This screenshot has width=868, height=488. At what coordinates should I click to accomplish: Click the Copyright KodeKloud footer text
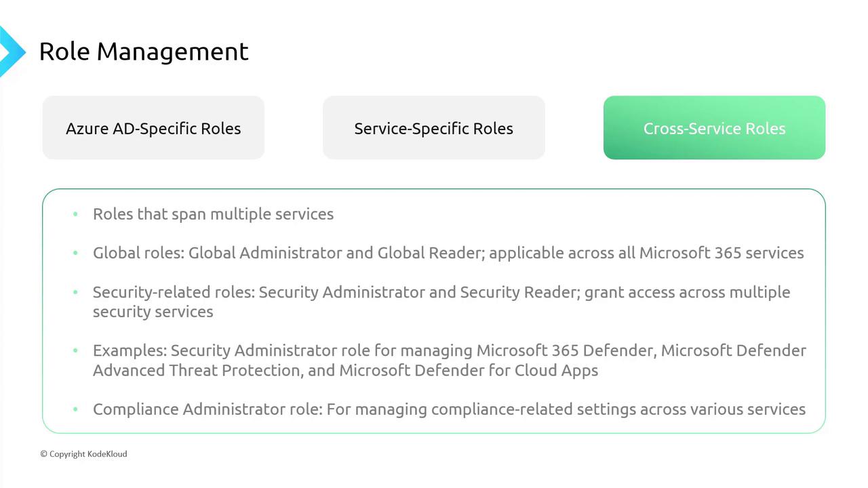(83, 454)
